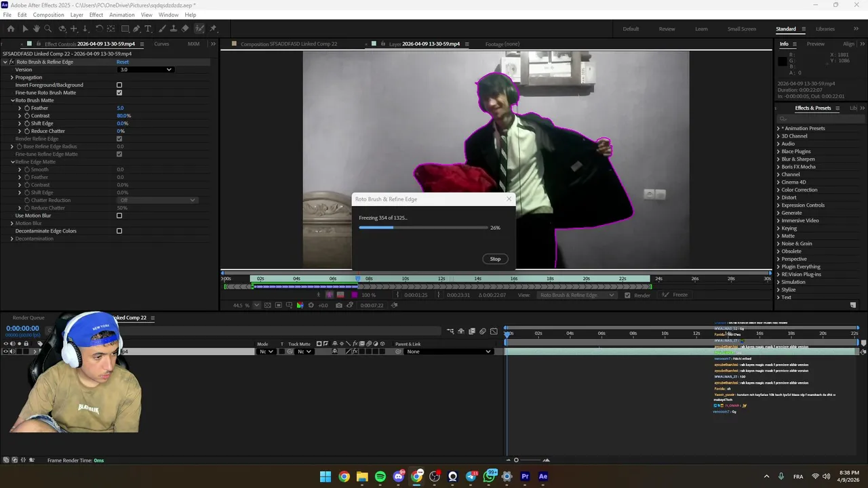Expand the Feather property twirl
This screenshot has width=868, height=488.
(x=20, y=108)
